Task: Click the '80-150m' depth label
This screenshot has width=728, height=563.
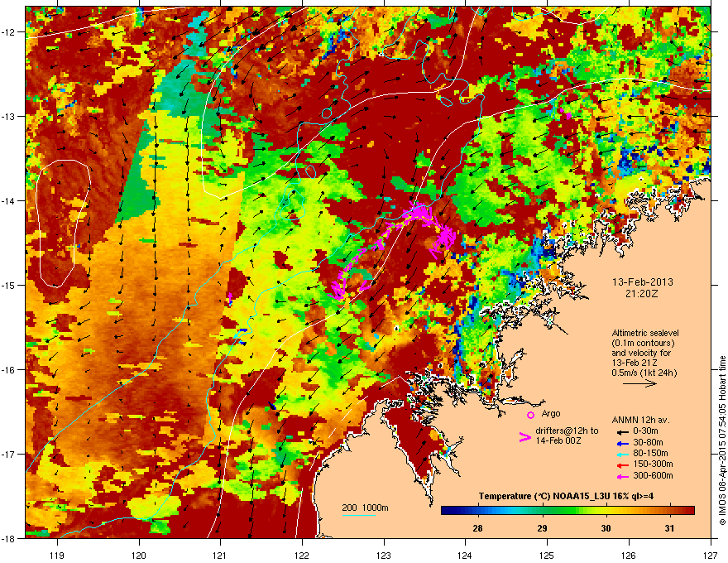Action: 650,453
